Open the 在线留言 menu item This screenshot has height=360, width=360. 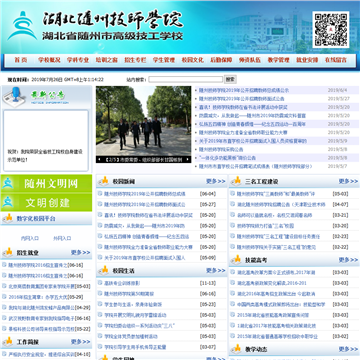336,60
